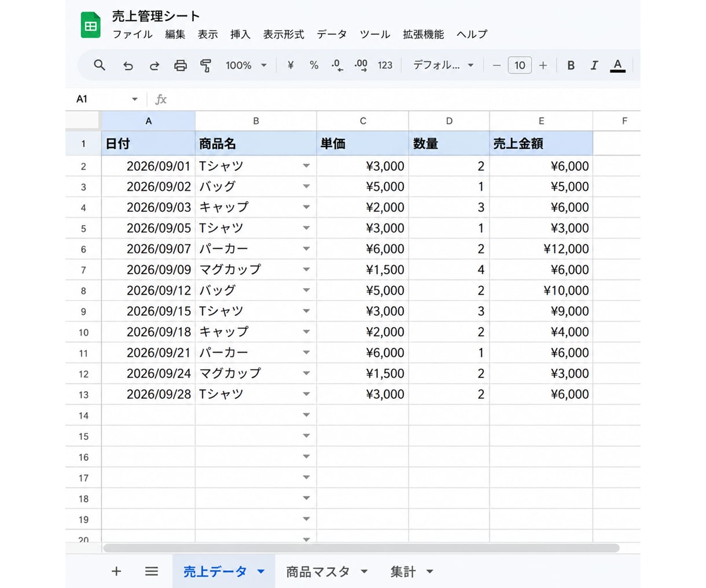This screenshot has width=706, height=588.
Task: Open the 集計 tab menu arrow
Action: 429,572
